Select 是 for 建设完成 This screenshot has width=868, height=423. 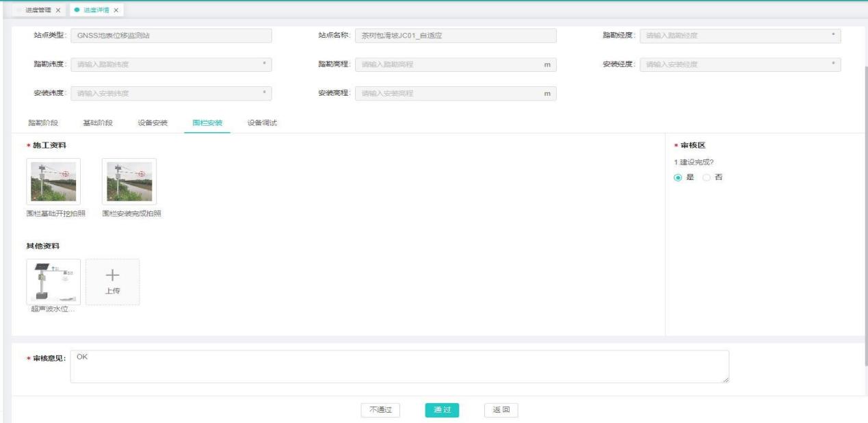coord(679,177)
